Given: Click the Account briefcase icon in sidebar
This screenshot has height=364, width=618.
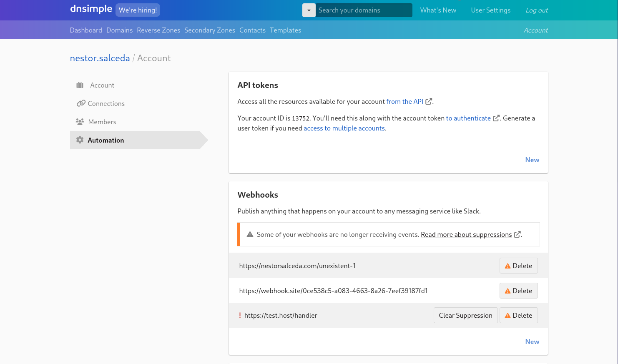Looking at the screenshot, I should 80,85.
